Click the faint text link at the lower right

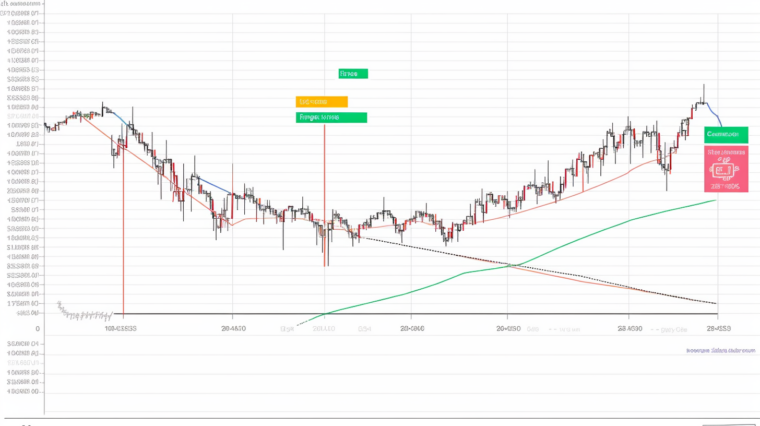pyautogui.click(x=720, y=351)
